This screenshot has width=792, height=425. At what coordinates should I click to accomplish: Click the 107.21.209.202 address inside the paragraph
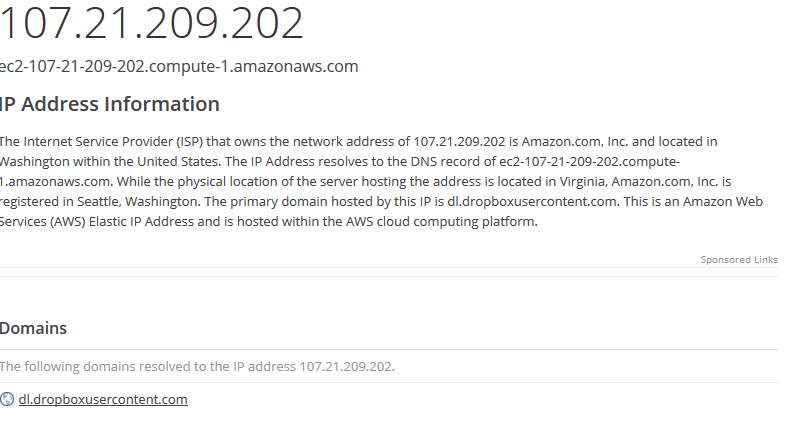click(x=459, y=141)
